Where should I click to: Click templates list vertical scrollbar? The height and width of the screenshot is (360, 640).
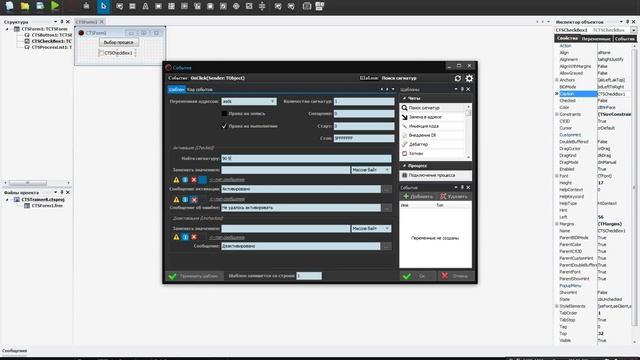(x=468, y=131)
